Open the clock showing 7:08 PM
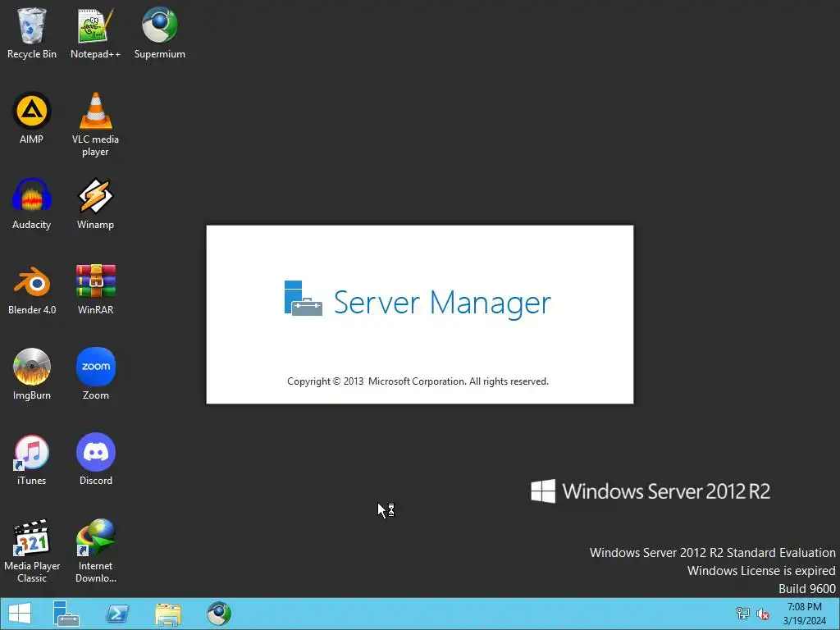Viewport: 840px width, 630px height. point(804,614)
